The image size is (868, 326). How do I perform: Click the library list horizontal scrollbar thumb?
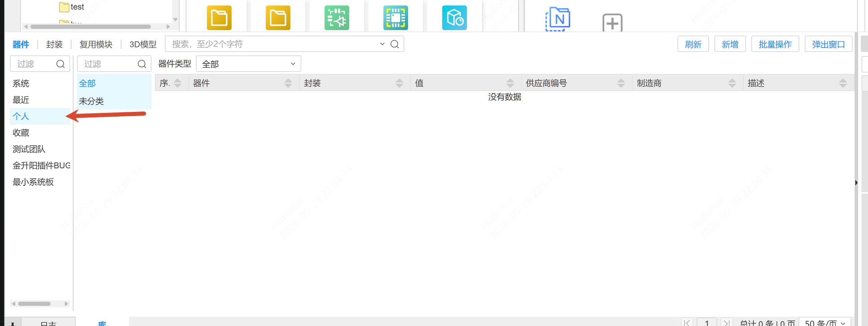(x=34, y=304)
